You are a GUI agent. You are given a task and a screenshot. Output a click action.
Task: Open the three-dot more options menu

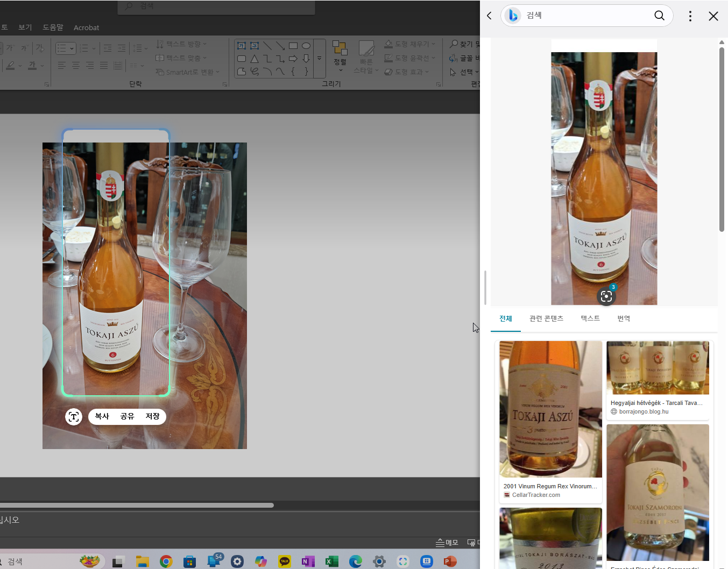point(690,16)
